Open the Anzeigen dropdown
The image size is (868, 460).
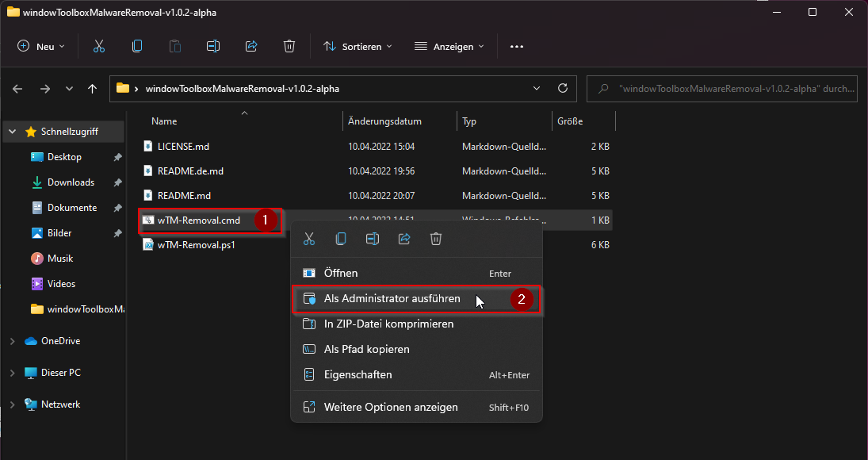pyautogui.click(x=449, y=47)
